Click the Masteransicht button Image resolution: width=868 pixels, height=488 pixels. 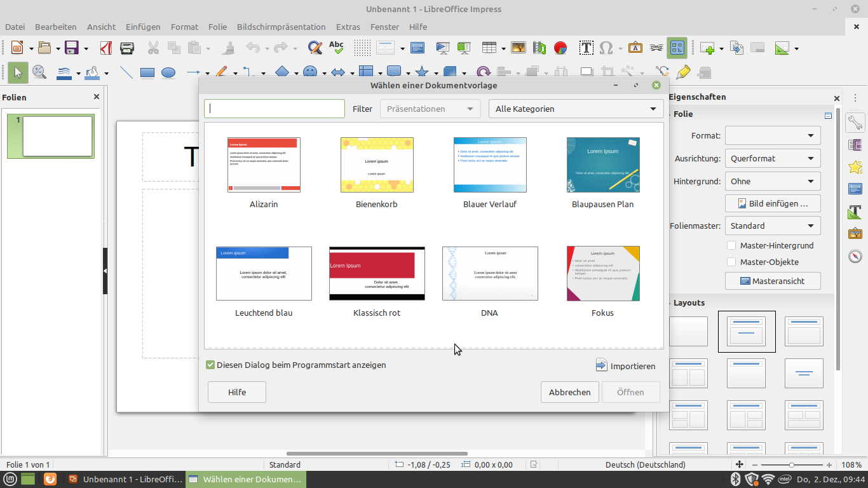[x=773, y=281]
